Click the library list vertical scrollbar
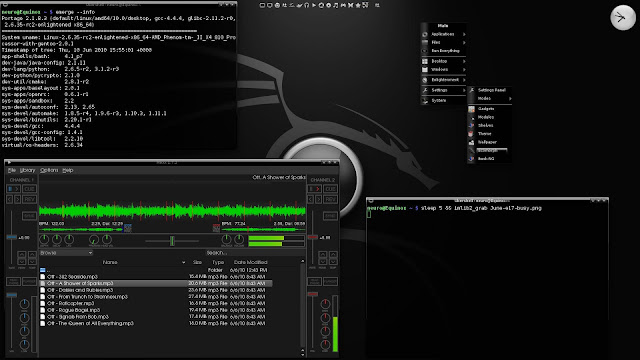 point(302,306)
